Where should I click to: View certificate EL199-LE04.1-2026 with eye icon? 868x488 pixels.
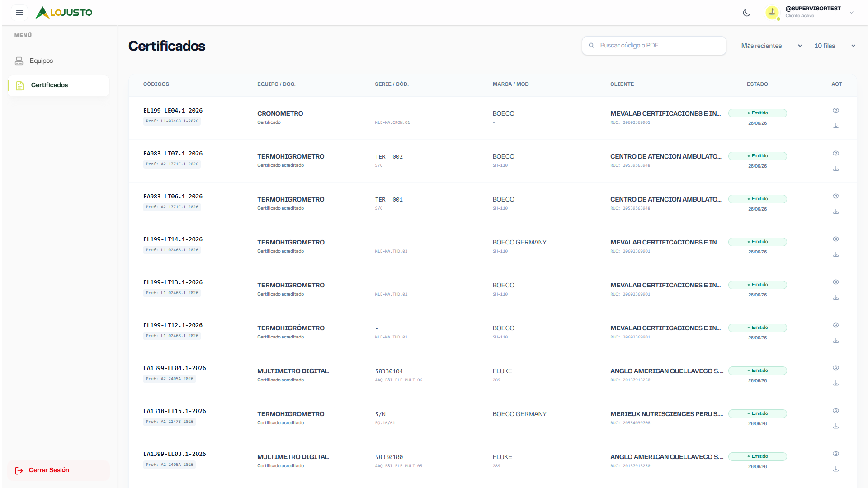pyautogui.click(x=836, y=110)
